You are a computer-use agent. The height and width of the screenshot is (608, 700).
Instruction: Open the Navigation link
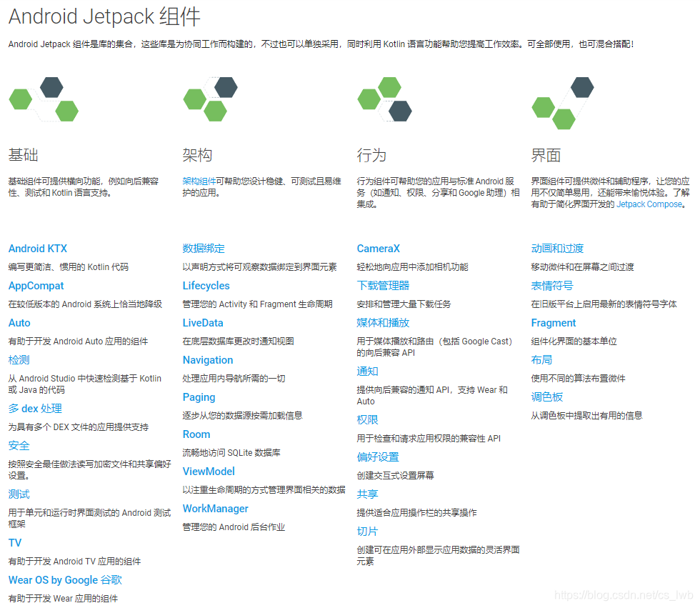208,360
